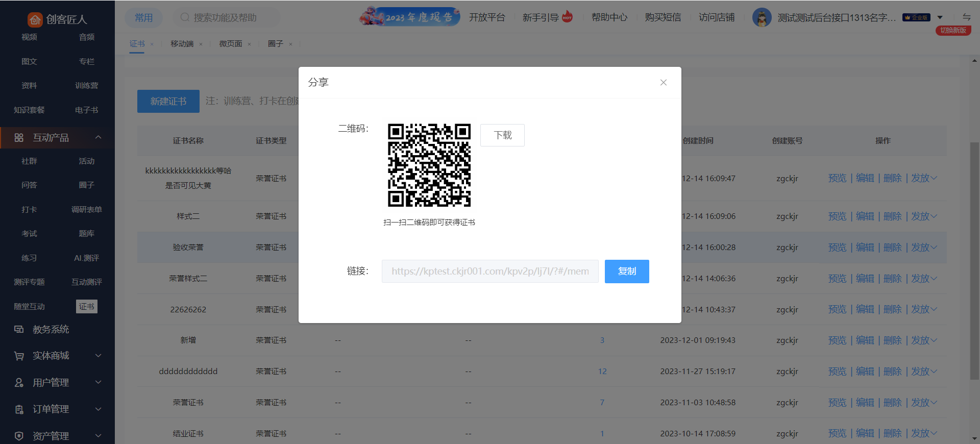Click the 新建证书 button
Viewport: 980px width, 444px height.
(168, 102)
